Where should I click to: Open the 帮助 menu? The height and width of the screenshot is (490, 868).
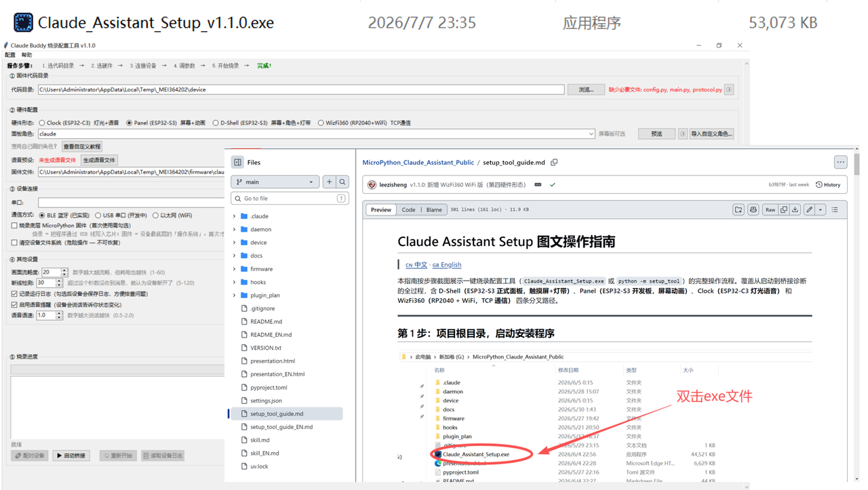click(26, 56)
